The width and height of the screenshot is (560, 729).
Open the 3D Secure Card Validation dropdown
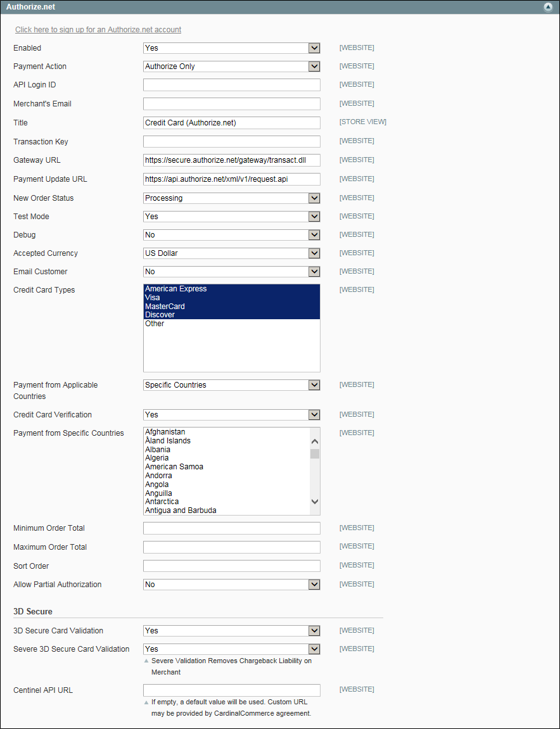click(x=232, y=631)
